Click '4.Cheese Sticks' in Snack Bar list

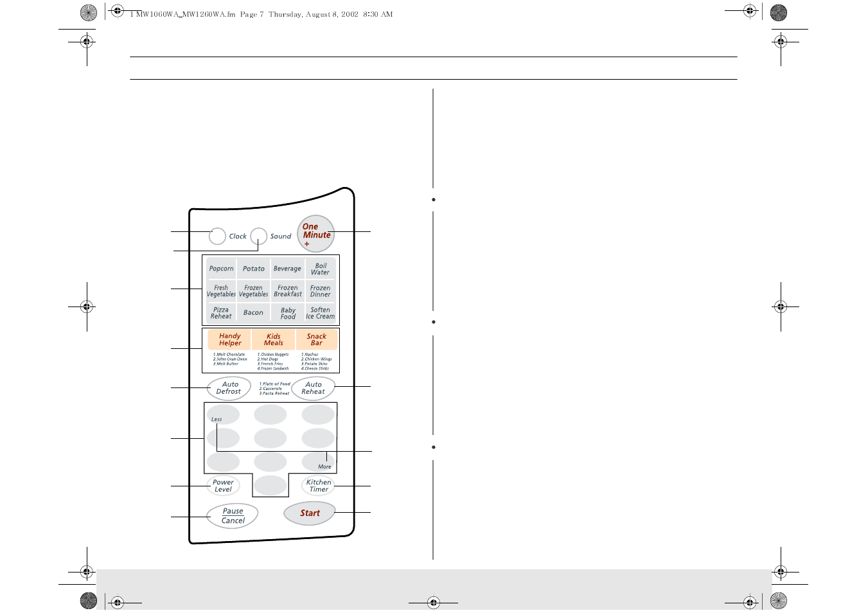point(315,369)
